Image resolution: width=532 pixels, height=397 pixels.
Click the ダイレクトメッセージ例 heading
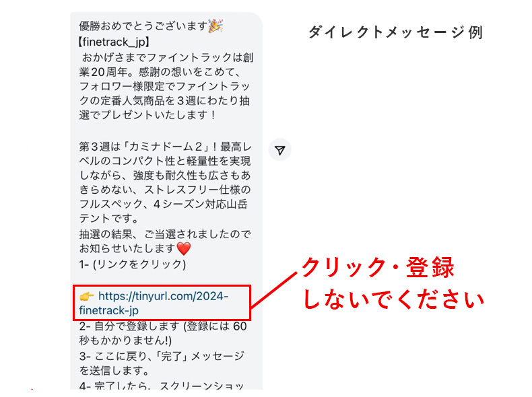pyautogui.click(x=395, y=32)
